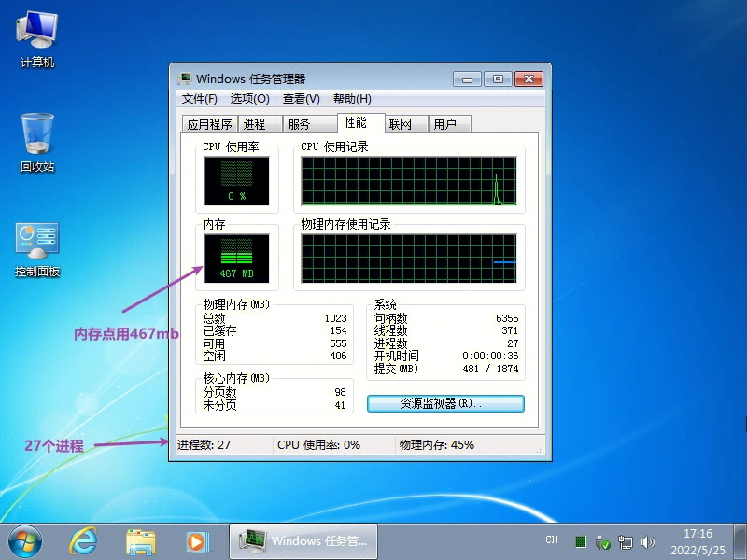Click the CPU 使用记录 history graph
The height and width of the screenshot is (560, 747).
click(409, 181)
